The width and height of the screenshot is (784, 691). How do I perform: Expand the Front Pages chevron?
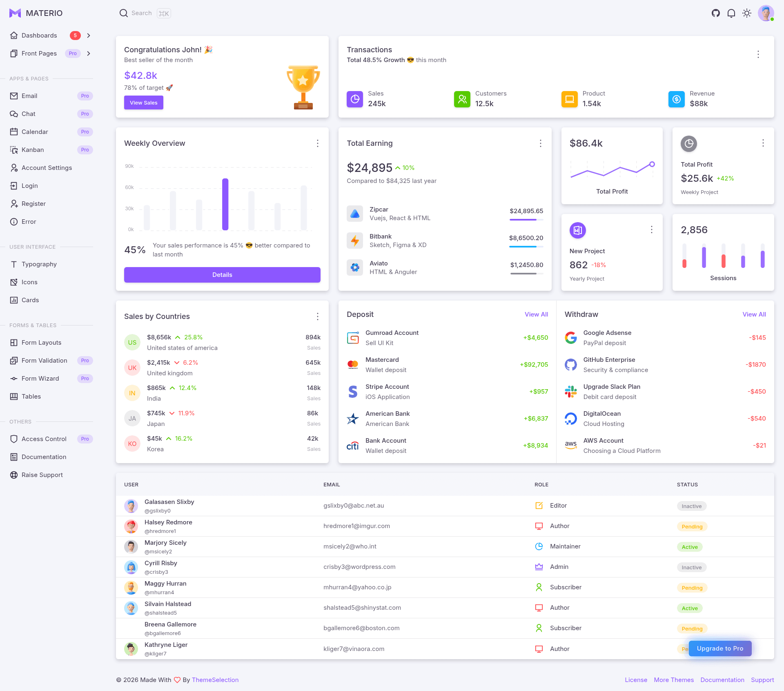tap(89, 53)
